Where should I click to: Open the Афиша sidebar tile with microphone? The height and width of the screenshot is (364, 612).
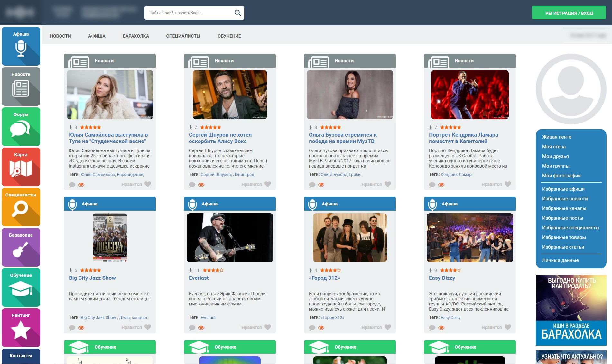21,46
